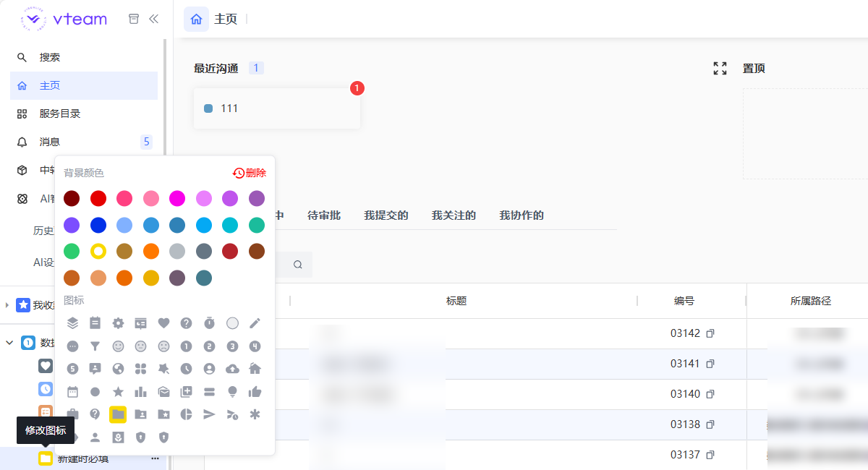Image resolution: width=868 pixels, height=470 pixels.
Task: Click the 编号 column header
Action: click(684, 301)
